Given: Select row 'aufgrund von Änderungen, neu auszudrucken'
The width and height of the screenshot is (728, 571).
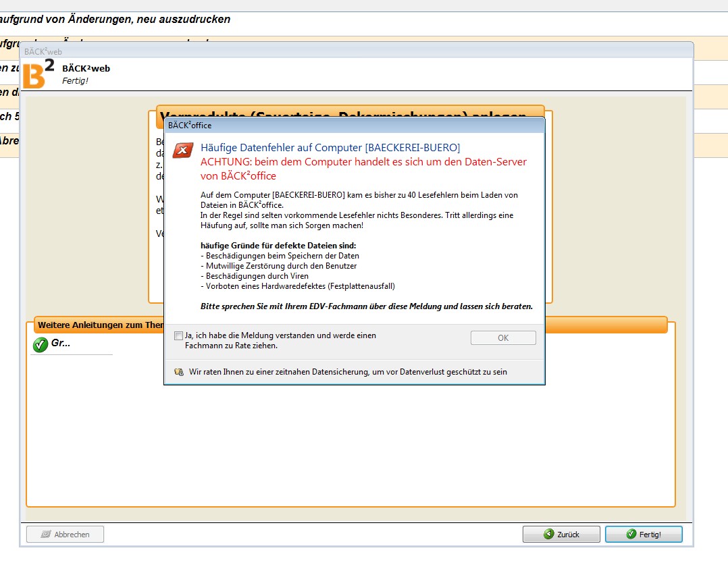Looking at the screenshot, I should pyautogui.click(x=115, y=20).
